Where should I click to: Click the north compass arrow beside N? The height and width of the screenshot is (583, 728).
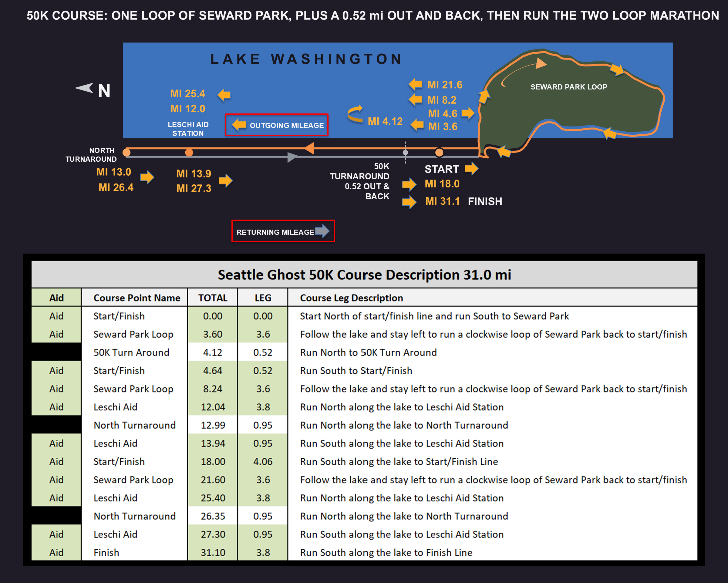(84, 88)
